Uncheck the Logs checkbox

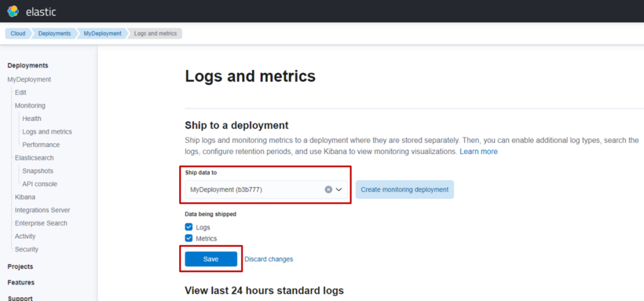[189, 227]
